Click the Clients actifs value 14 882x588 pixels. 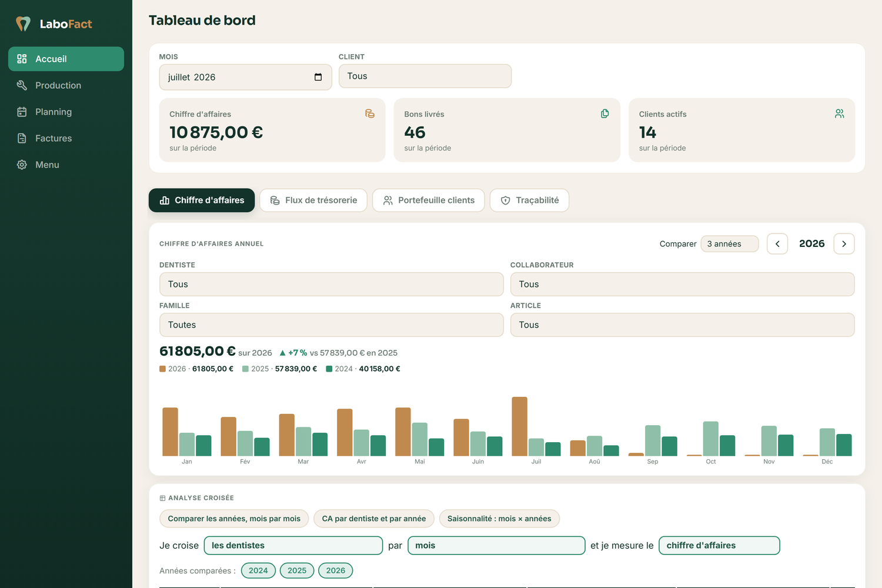647,132
